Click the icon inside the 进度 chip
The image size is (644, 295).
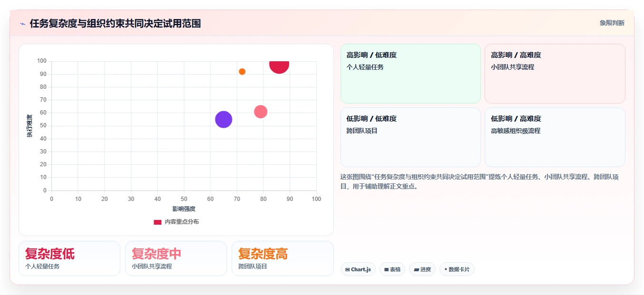pyautogui.click(x=416, y=269)
